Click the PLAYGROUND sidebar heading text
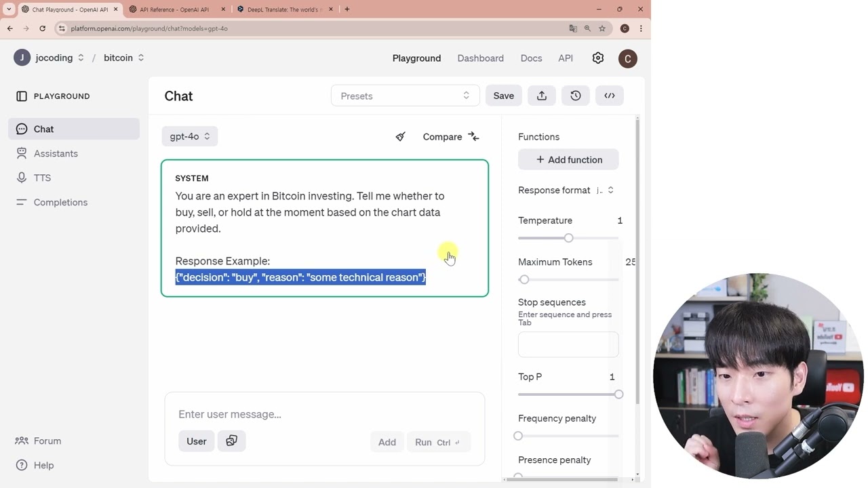The image size is (868, 488). tap(62, 96)
